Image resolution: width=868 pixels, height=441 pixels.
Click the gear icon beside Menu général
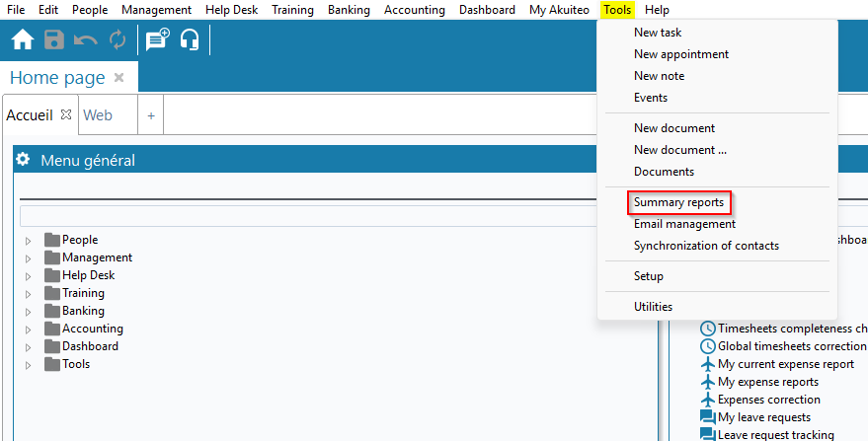[23, 160]
